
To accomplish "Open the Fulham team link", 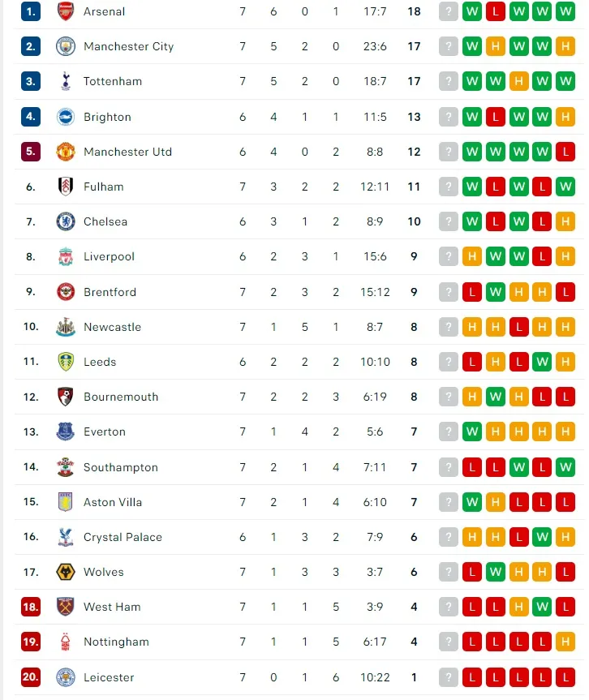I will click(103, 187).
